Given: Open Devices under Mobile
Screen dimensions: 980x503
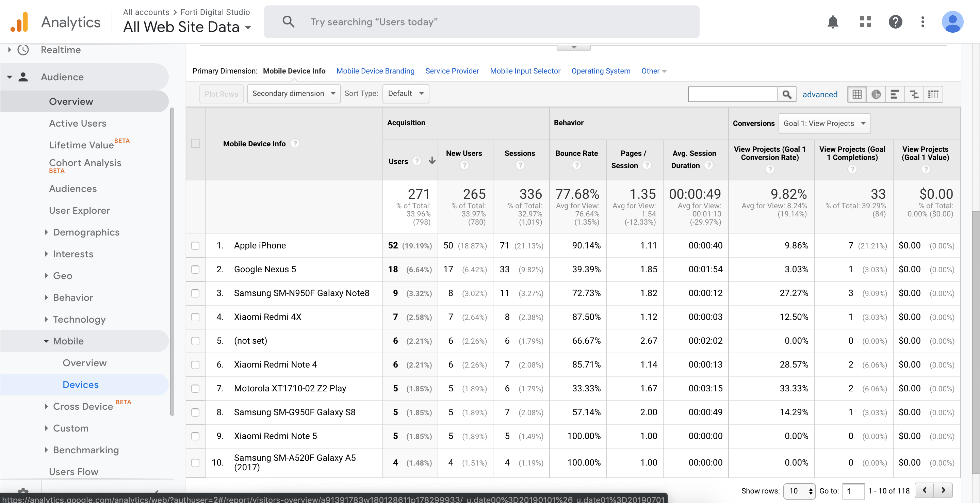Looking at the screenshot, I should click(x=80, y=385).
